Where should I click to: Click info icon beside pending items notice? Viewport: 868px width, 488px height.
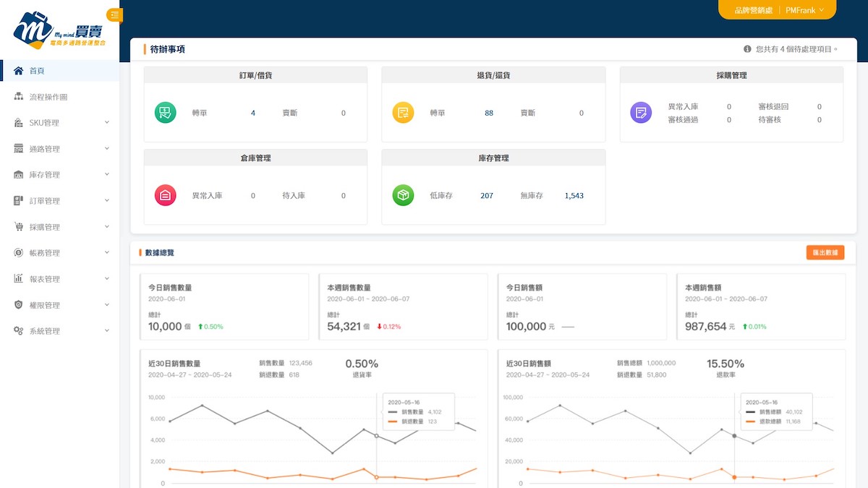(x=747, y=49)
